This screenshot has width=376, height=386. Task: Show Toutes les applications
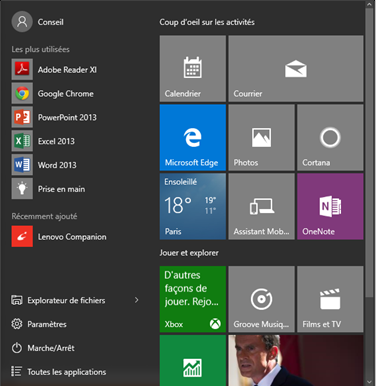59,372
